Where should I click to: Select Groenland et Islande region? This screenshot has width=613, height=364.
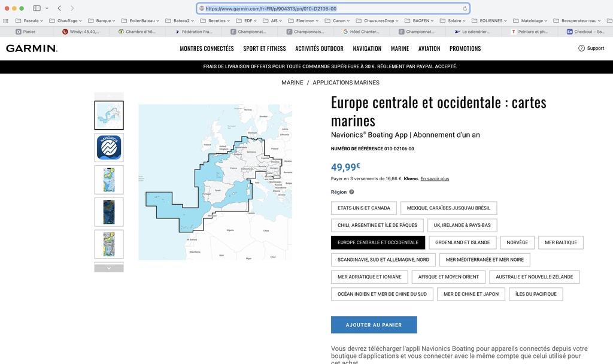coord(463,242)
